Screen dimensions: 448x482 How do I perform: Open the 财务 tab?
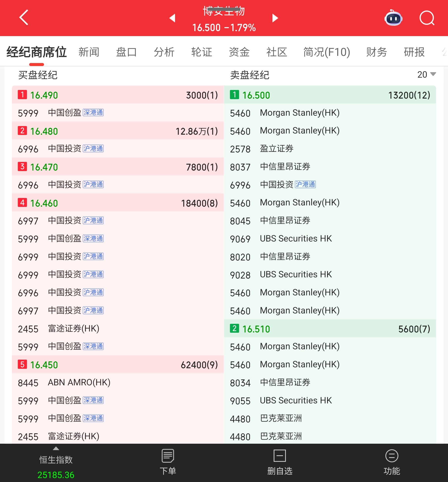pyautogui.click(x=377, y=52)
